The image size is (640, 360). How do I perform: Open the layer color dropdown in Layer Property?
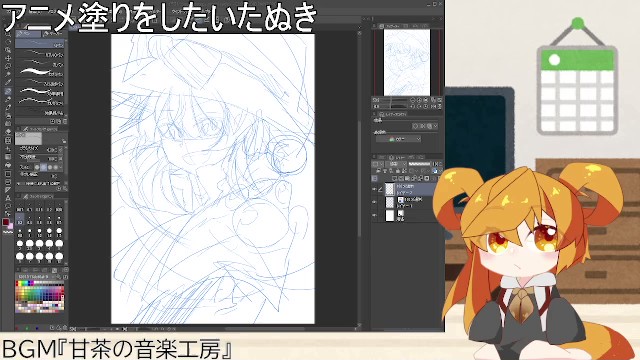click(x=398, y=139)
